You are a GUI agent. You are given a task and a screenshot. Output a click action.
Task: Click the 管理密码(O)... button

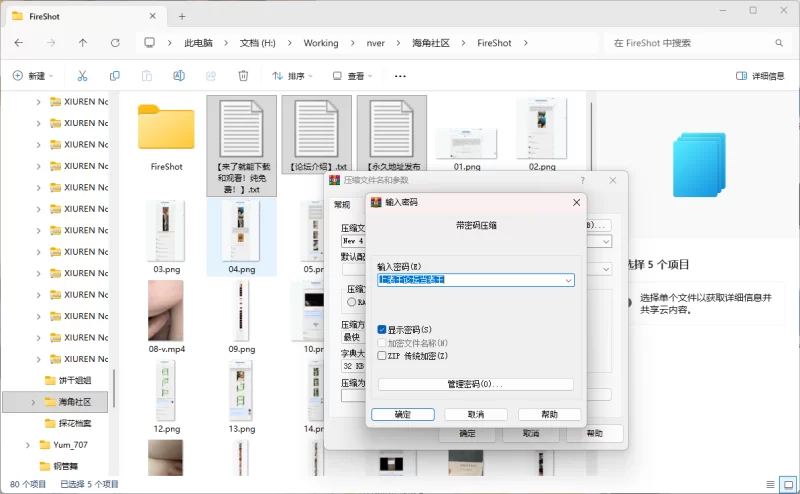click(x=475, y=384)
